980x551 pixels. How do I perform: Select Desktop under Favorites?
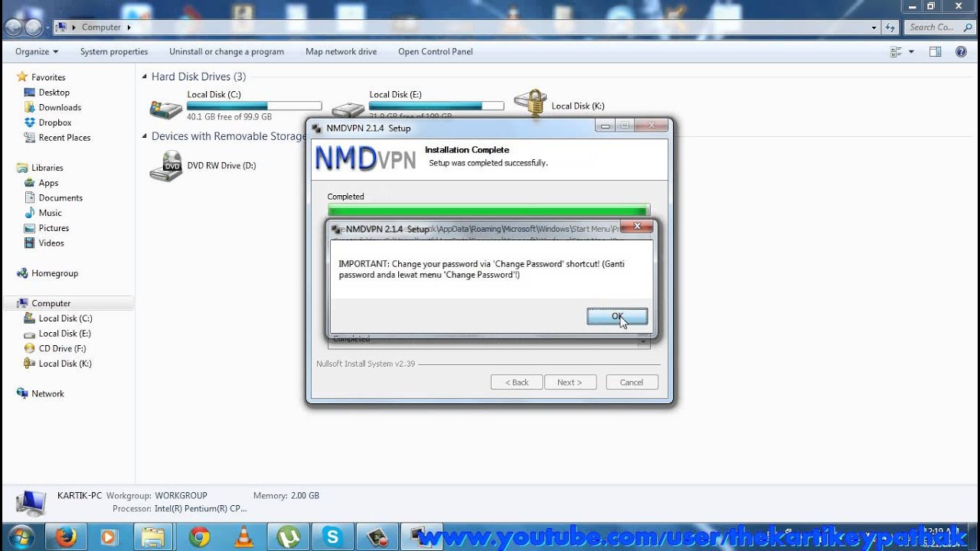click(x=54, y=92)
